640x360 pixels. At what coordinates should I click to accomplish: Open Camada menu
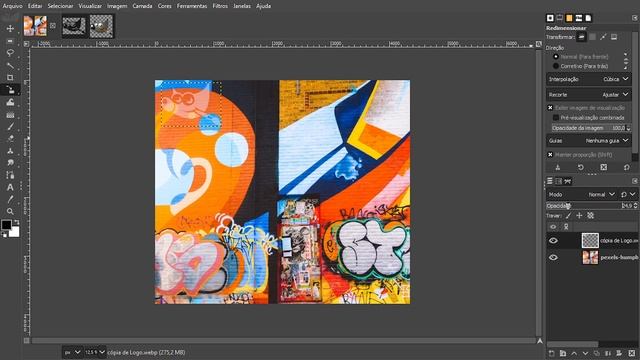142,6
